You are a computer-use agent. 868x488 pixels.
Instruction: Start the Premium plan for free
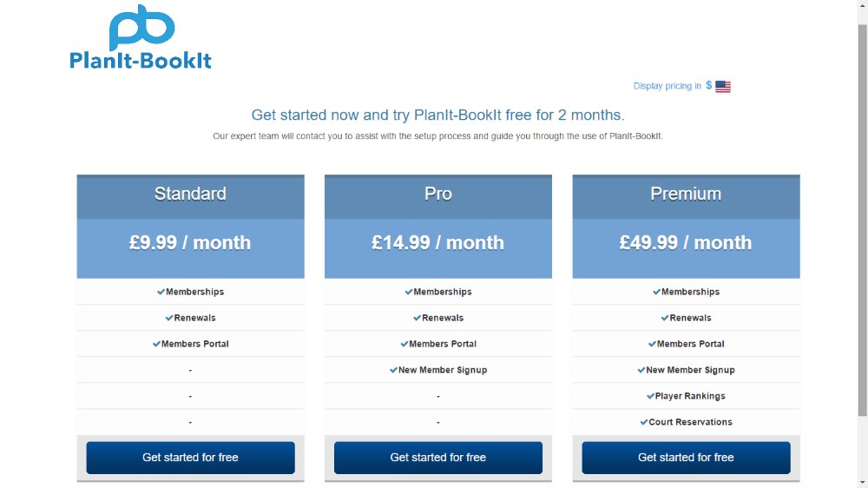(686, 458)
